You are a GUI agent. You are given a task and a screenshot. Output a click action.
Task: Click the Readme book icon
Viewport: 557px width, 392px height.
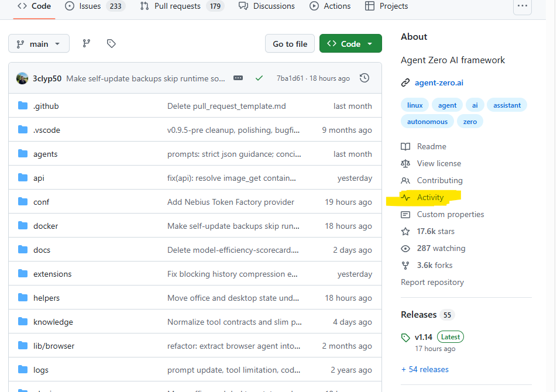pyautogui.click(x=405, y=146)
